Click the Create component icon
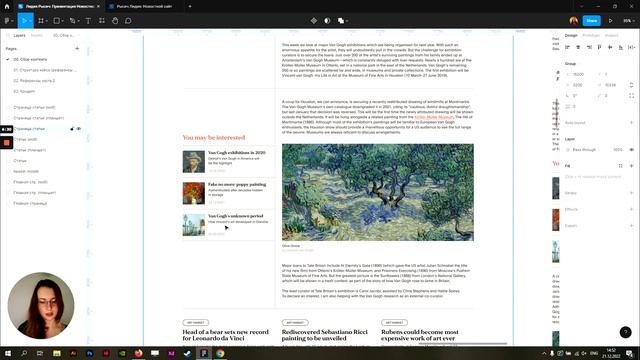The height and width of the screenshot is (360, 640). [x=313, y=21]
